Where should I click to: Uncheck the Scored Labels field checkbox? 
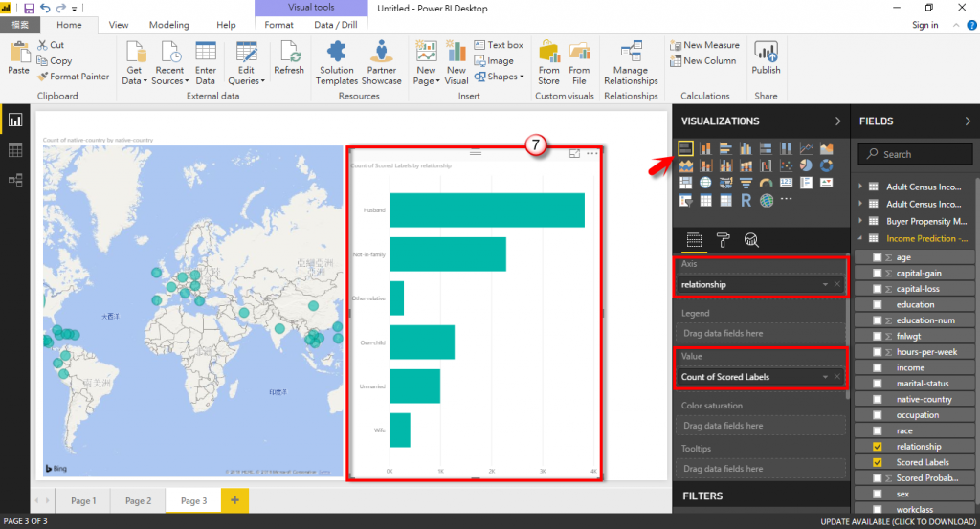click(x=877, y=462)
